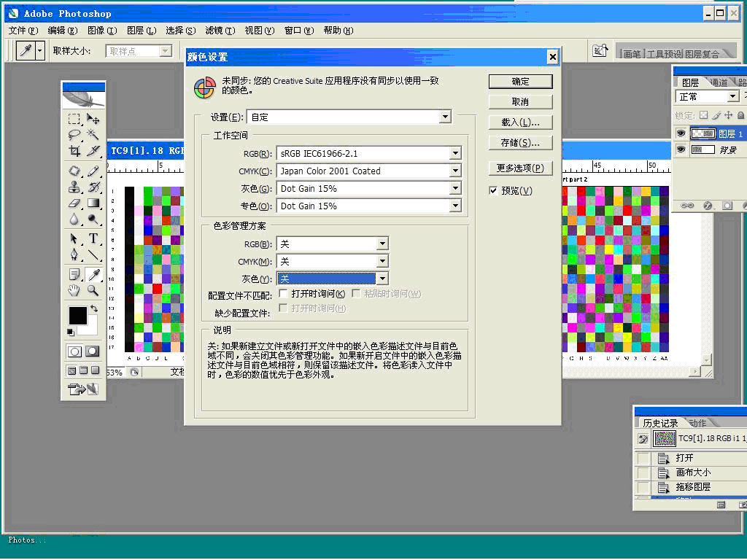Screen dimensions: 747x560
Task: Click the white background color swatch
Action: point(92,326)
